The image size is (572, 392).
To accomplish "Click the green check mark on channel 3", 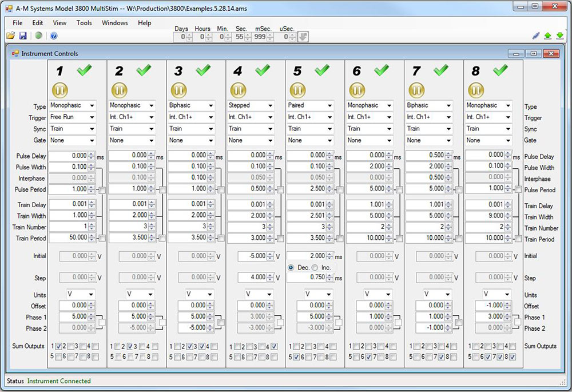I will click(x=203, y=70).
